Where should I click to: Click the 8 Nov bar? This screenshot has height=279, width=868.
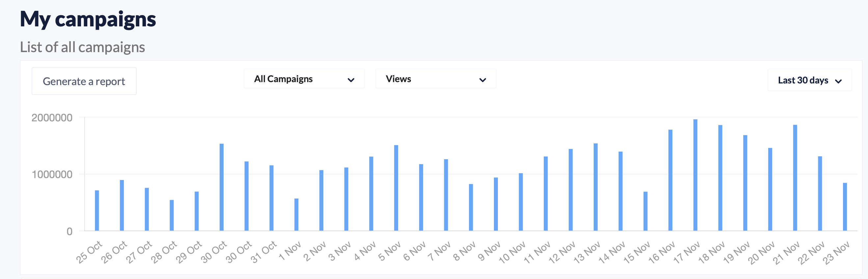pyautogui.click(x=471, y=207)
